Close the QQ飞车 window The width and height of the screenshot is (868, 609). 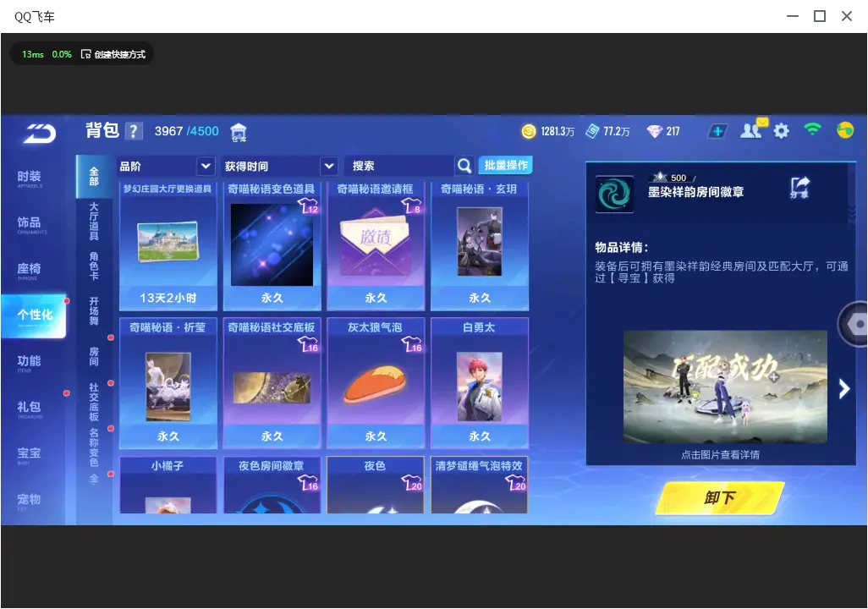(846, 16)
